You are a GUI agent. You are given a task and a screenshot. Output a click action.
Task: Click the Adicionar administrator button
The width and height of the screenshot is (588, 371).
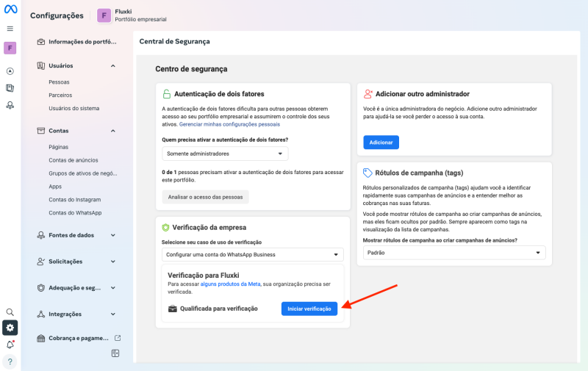coord(381,142)
